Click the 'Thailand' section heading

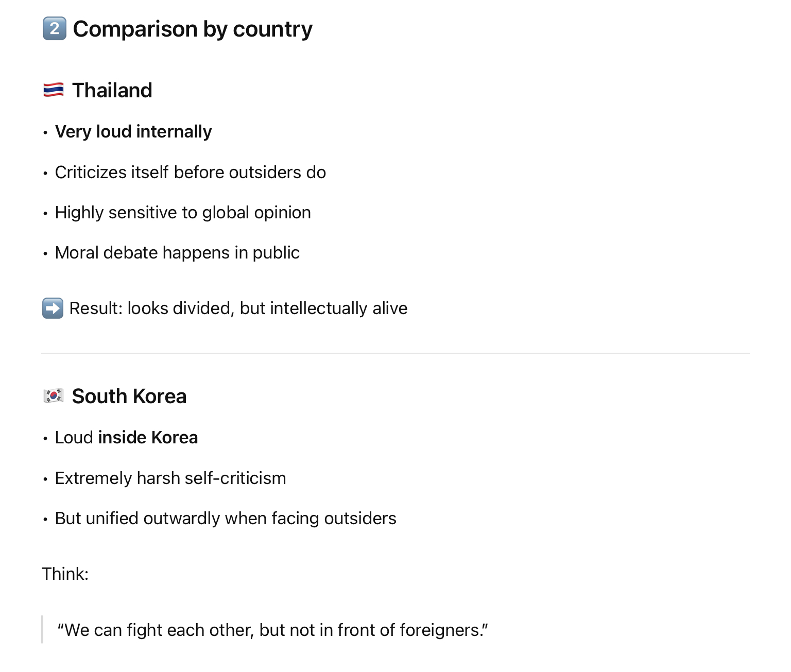click(112, 90)
